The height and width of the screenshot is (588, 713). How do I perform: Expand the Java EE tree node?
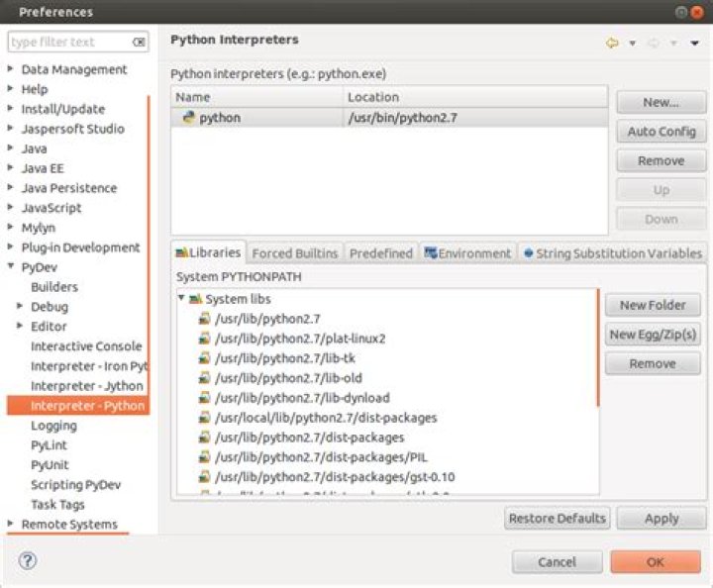10,167
